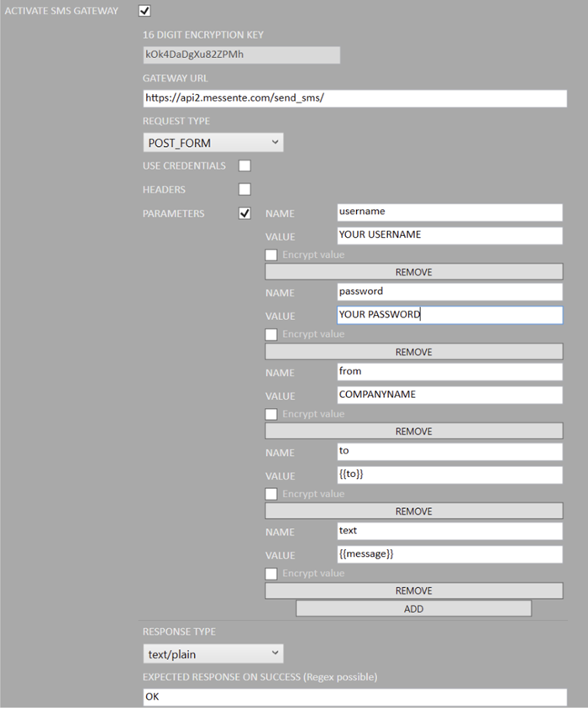
Task: Enable Encrypt value for username parameter
Action: [x=271, y=254]
